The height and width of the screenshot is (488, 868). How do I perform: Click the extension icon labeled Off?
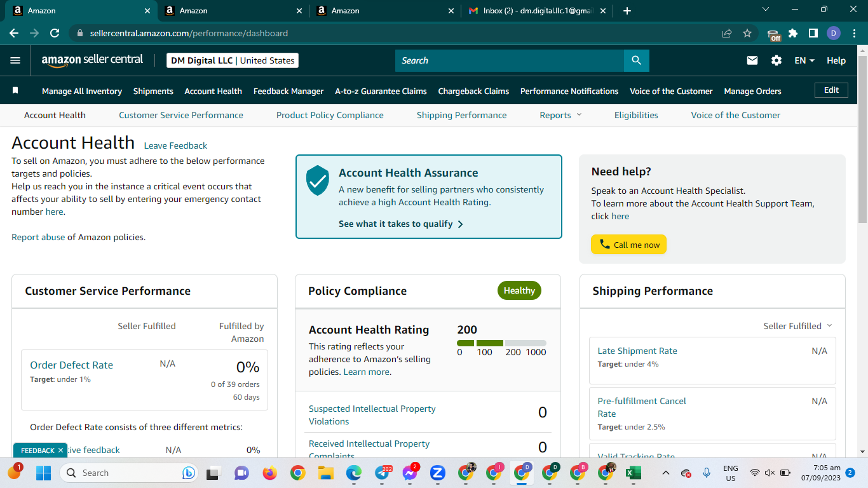tap(773, 34)
